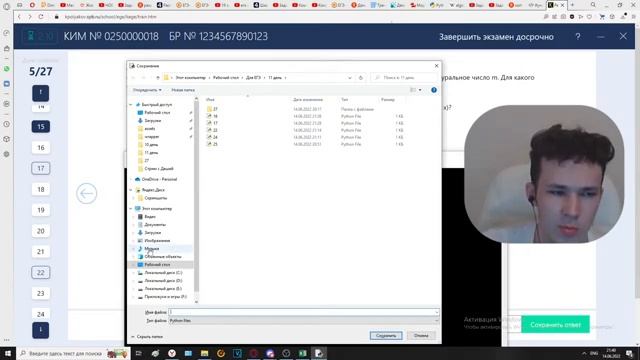This screenshot has width=640, height=360.
Task: Collapse the Быстрый доступ tree node
Action: pyautogui.click(x=131, y=105)
